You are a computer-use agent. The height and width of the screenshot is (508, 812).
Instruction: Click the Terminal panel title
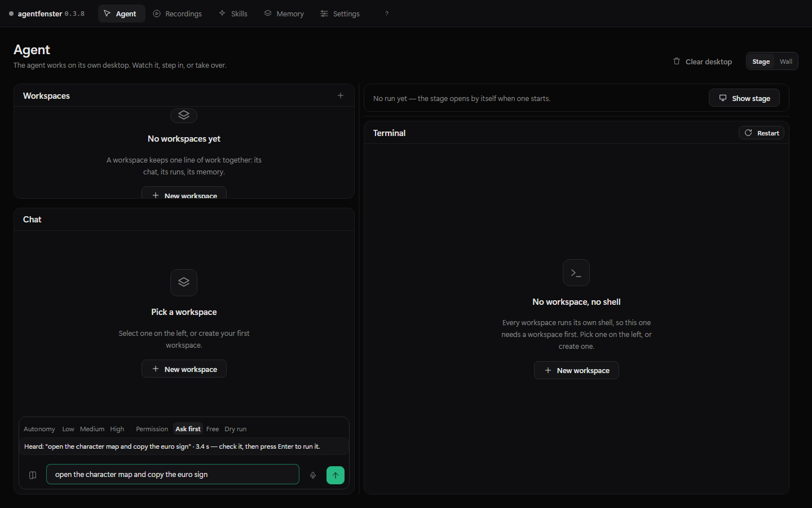(x=389, y=133)
